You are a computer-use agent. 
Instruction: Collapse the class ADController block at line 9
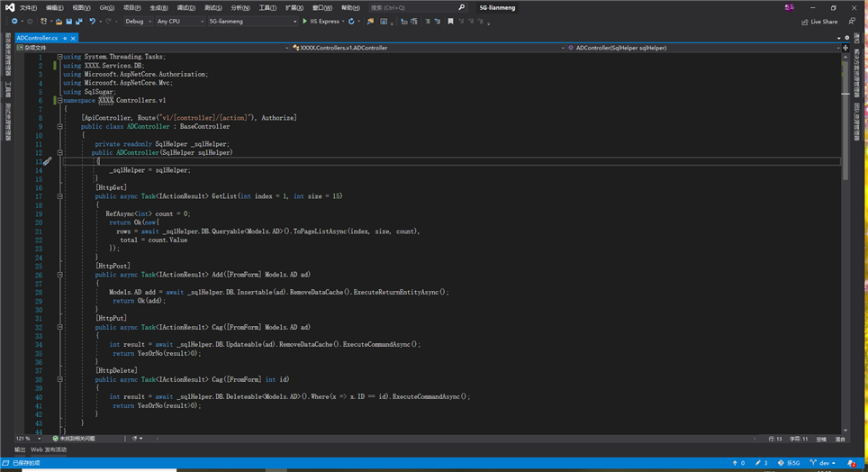59,126
